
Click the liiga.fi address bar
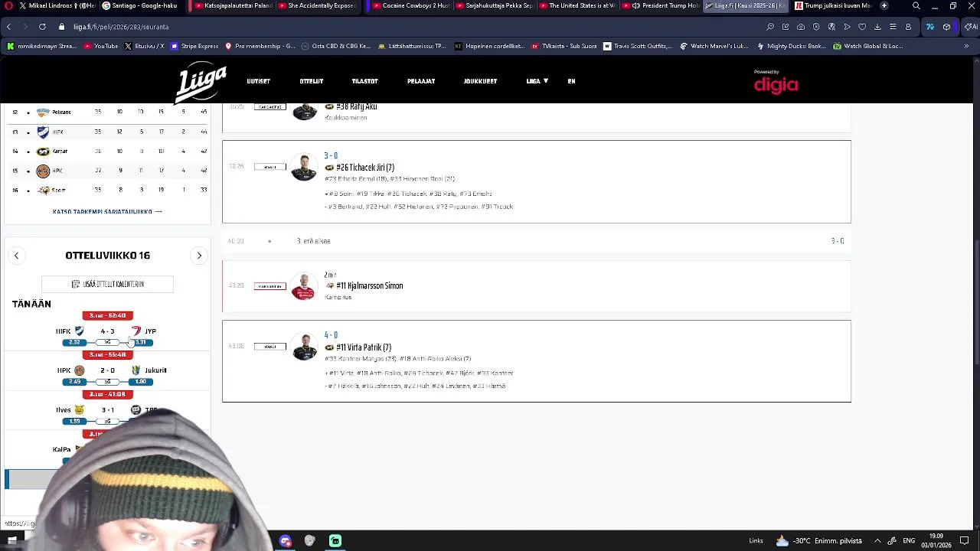pos(413,27)
